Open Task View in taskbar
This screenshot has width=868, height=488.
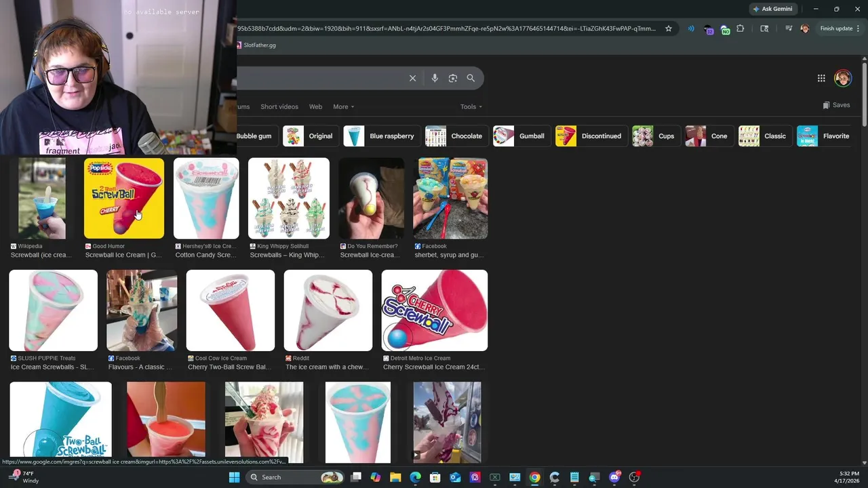[x=356, y=477]
